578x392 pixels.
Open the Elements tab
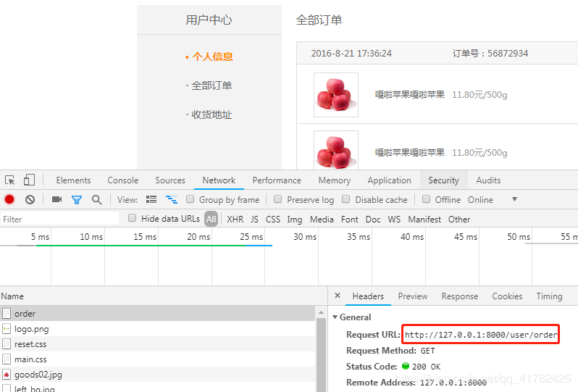pyautogui.click(x=73, y=180)
